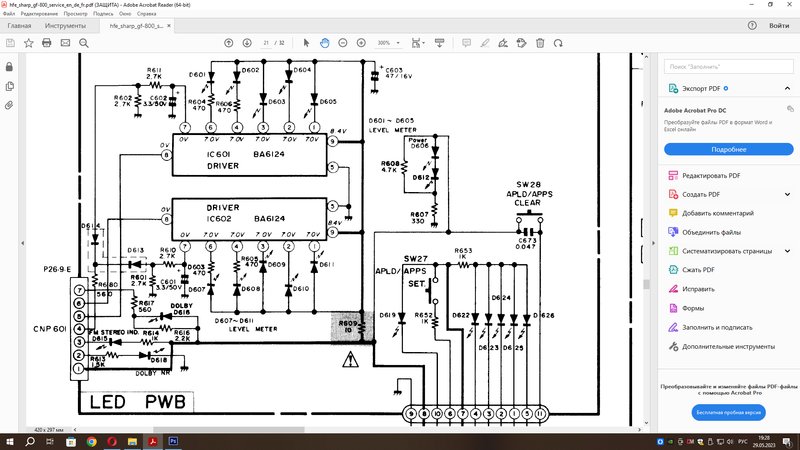The width and height of the screenshot is (800, 450).
Task: Open Дополнительные инструменты
Action: click(x=721, y=346)
